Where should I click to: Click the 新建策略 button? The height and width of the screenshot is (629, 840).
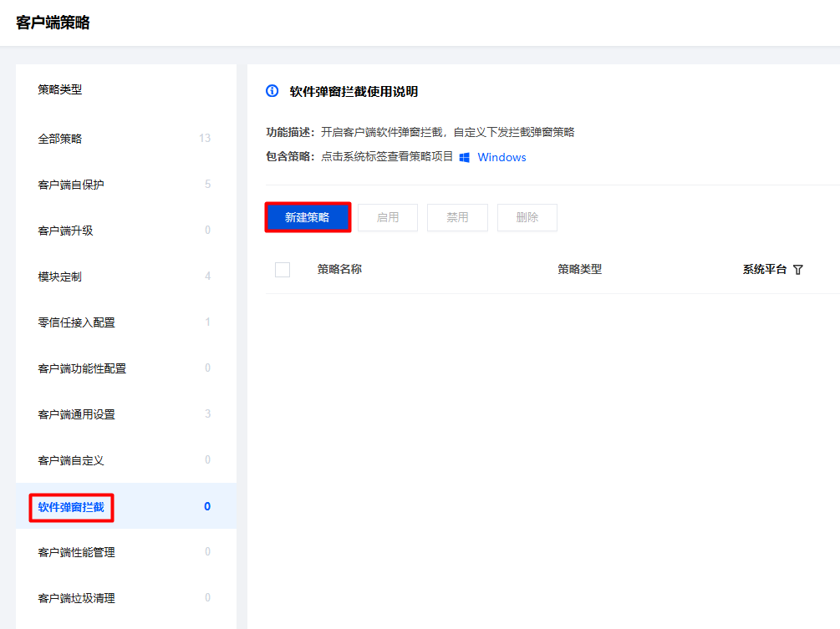click(308, 217)
